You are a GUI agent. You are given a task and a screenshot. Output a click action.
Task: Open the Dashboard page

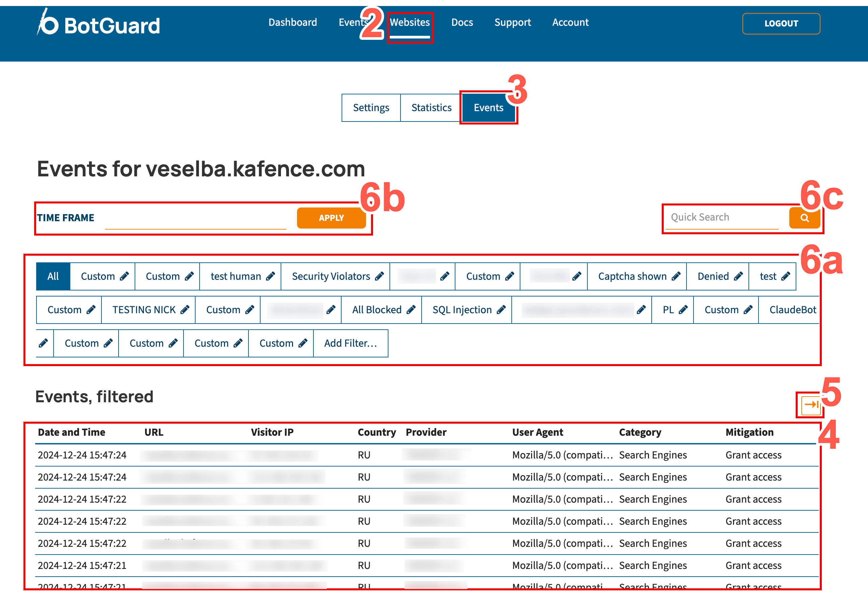(292, 22)
